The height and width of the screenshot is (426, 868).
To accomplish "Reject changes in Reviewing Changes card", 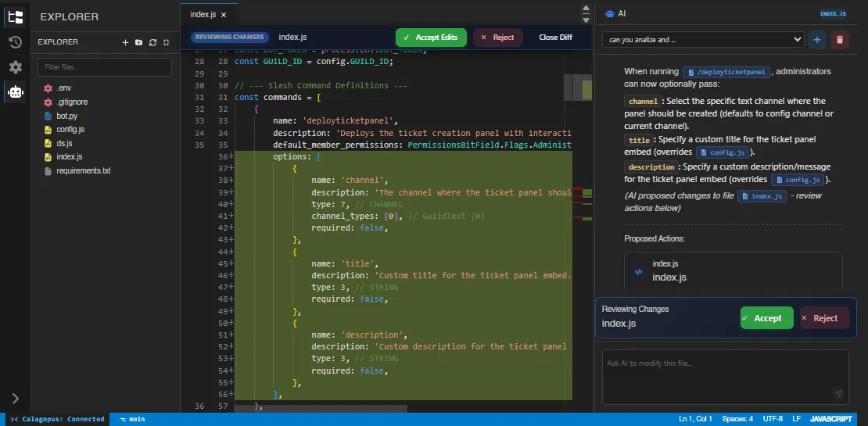I will tap(824, 318).
